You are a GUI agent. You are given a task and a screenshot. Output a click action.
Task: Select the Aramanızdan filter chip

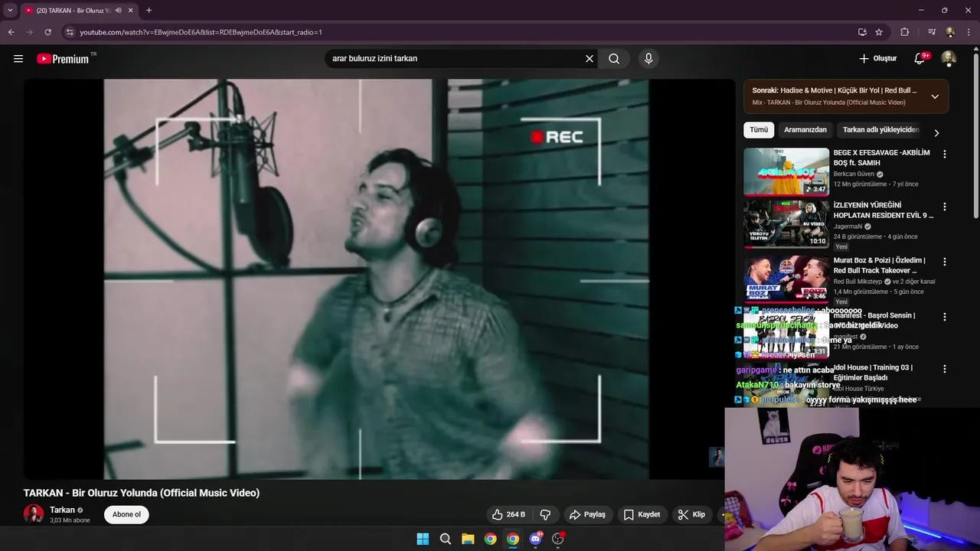805,130
